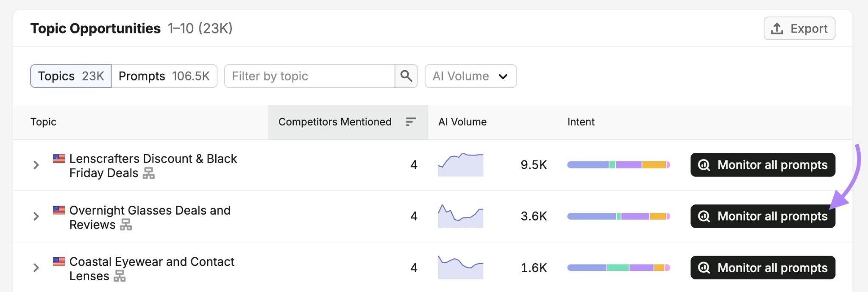Viewport: 868px width, 292px height.
Task: Click the 9.5K volume trend chart
Action: (461, 165)
